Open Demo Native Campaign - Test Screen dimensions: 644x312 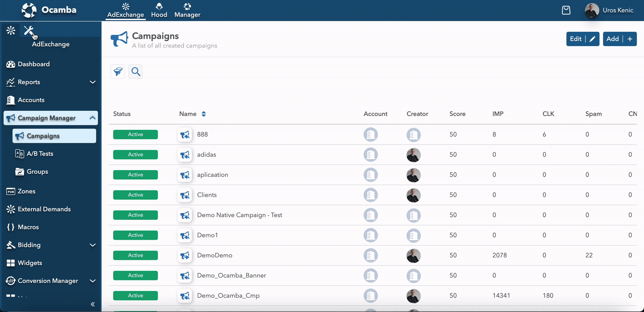239,215
